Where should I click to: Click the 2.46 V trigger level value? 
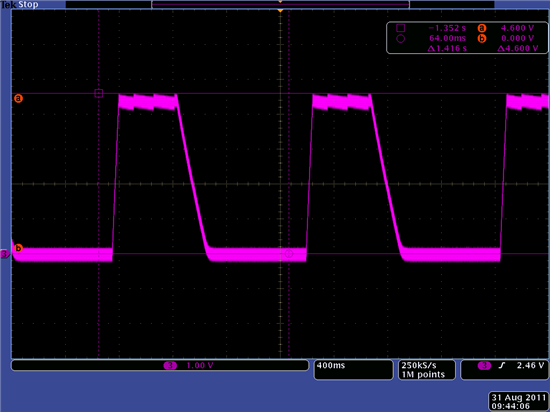point(530,365)
